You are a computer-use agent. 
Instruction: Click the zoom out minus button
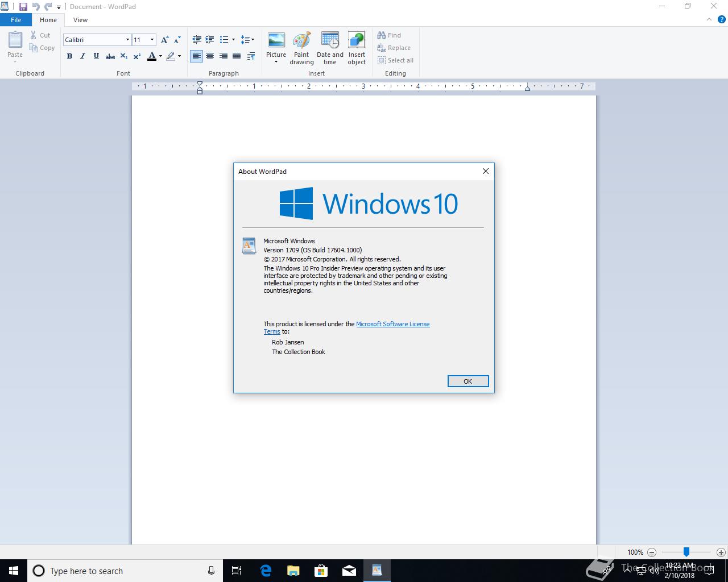pos(652,552)
